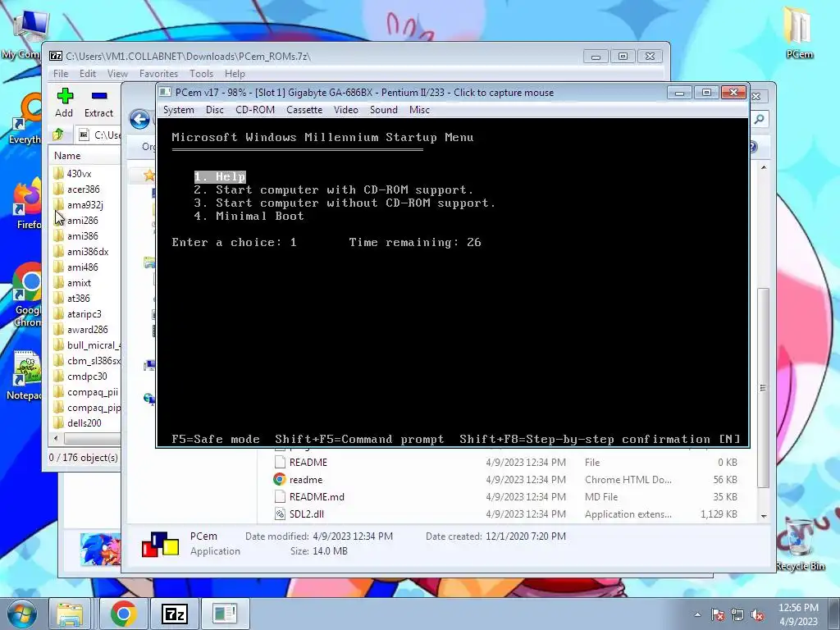The height and width of the screenshot is (630, 840).
Task: Click the Action Center flag tray icon
Action: (x=718, y=615)
